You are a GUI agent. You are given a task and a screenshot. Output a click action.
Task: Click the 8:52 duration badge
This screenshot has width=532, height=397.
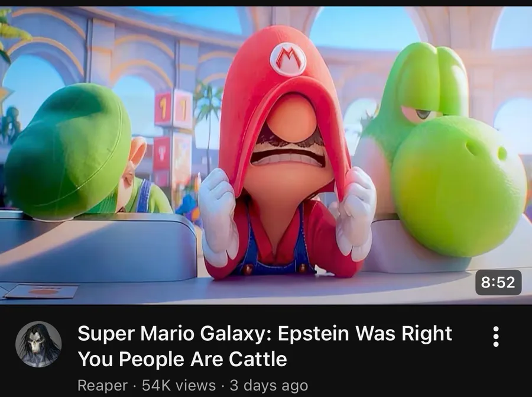(x=498, y=282)
